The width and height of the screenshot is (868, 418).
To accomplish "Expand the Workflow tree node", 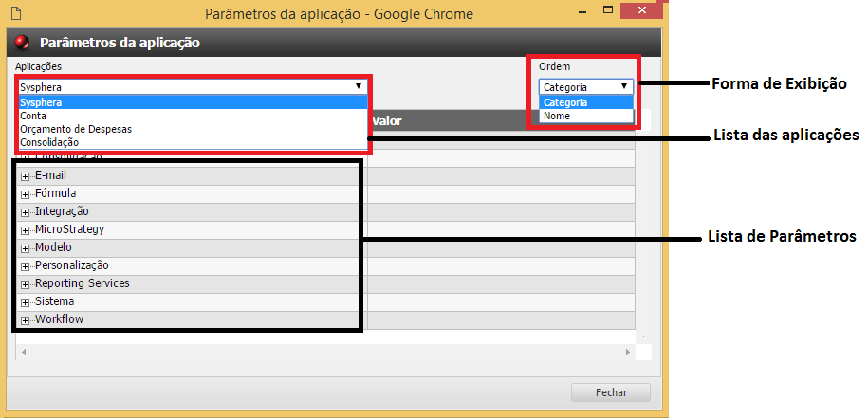I will tap(26, 320).
